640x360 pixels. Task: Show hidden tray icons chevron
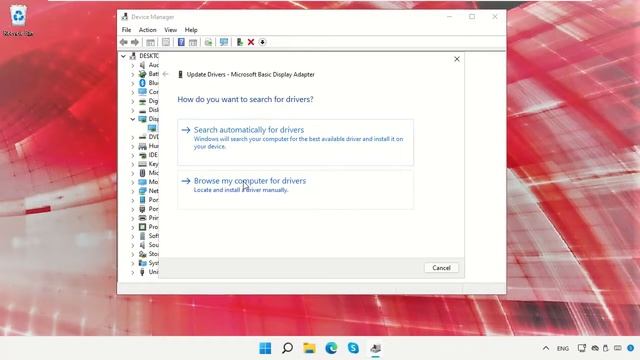(546, 348)
